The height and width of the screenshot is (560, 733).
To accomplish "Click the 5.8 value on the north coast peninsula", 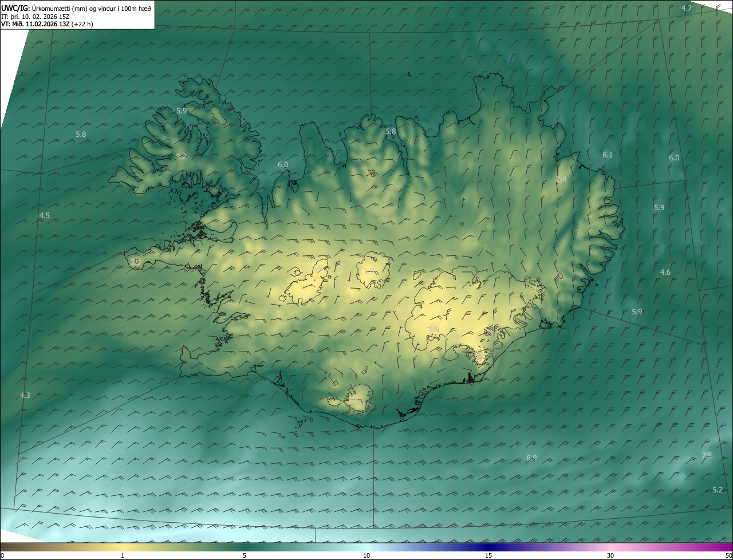I will coord(391,131).
